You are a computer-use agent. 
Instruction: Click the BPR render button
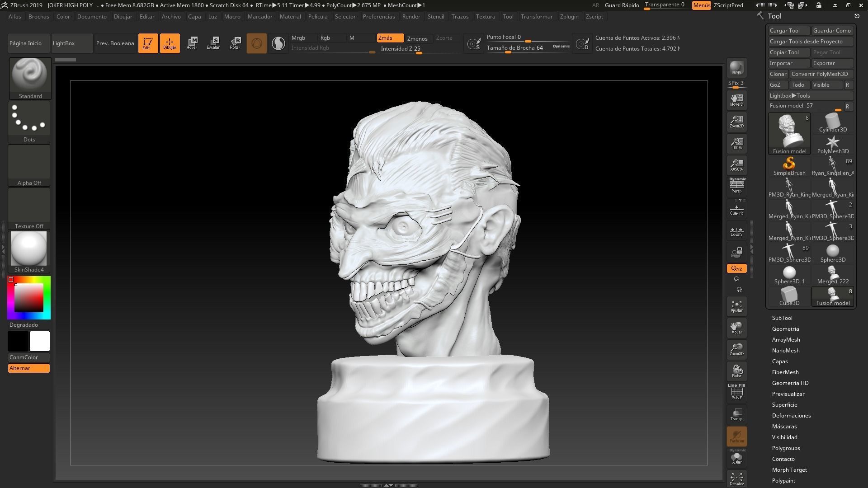(736, 68)
